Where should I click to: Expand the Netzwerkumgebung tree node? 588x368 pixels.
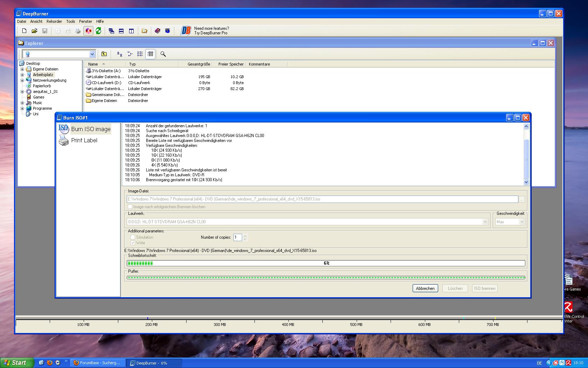click(x=22, y=80)
